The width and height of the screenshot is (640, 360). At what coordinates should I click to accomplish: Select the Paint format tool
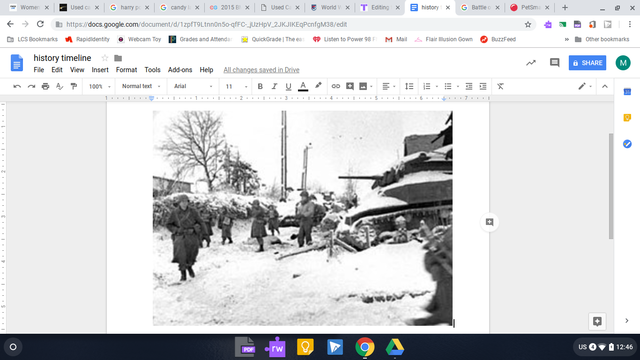[74, 86]
